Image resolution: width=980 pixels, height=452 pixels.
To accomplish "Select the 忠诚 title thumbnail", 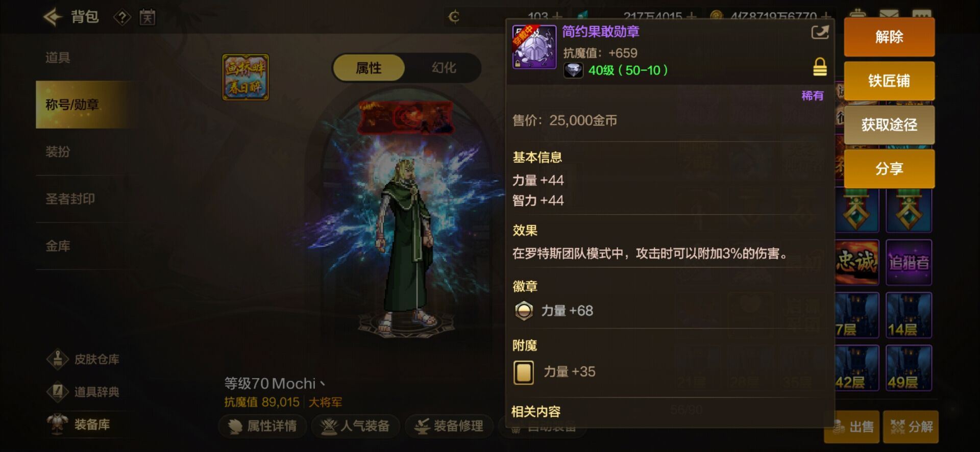I will [x=857, y=262].
